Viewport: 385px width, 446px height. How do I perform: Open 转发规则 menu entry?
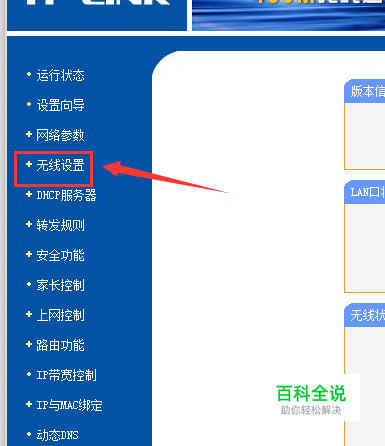(60, 225)
